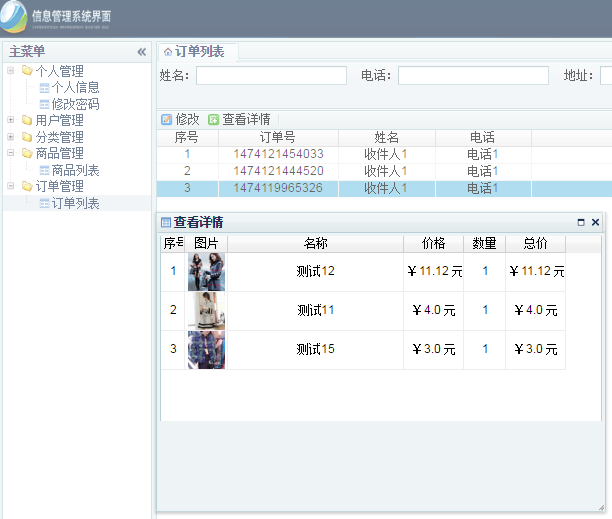Click the 测试15 product thumbnail
The height and width of the screenshot is (519, 612).
pyautogui.click(x=206, y=350)
